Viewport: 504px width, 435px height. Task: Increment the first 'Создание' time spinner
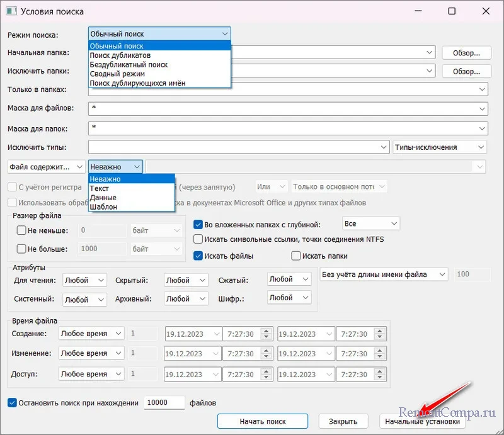(266, 330)
